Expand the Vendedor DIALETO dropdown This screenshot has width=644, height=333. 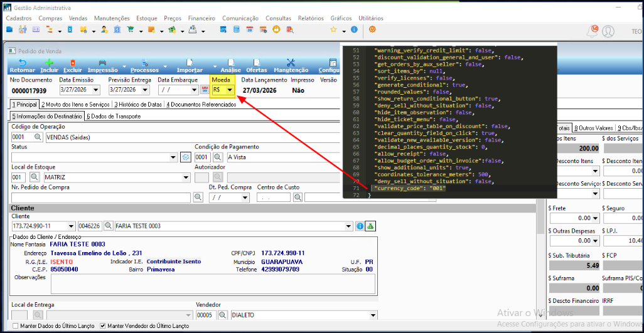tap(374, 315)
